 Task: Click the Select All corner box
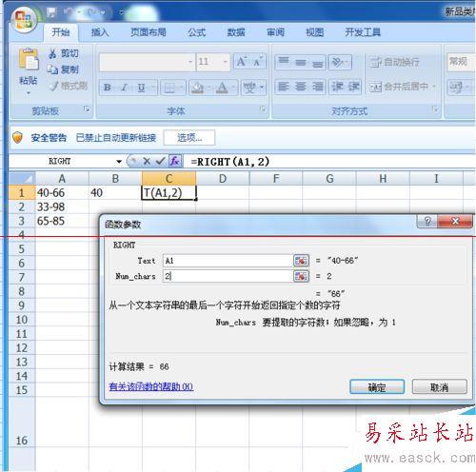22,179
